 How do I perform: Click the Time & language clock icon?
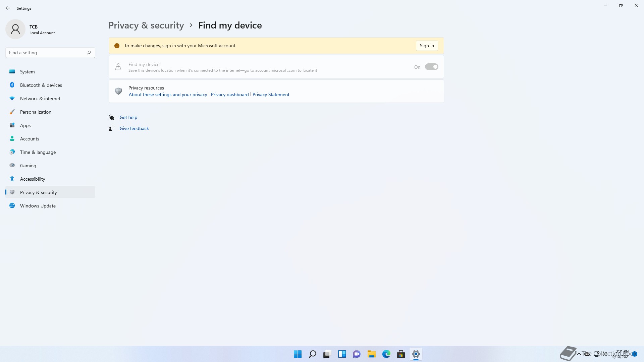click(x=12, y=152)
